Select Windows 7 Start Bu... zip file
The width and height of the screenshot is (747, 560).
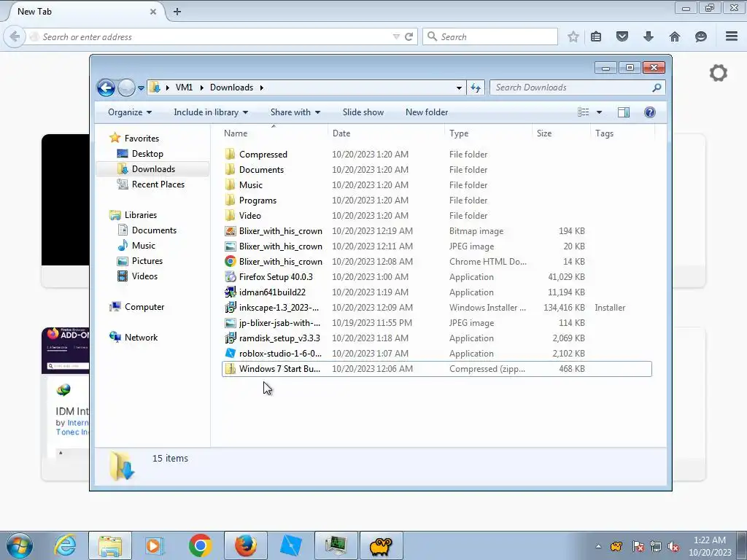(x=437, y=369)
